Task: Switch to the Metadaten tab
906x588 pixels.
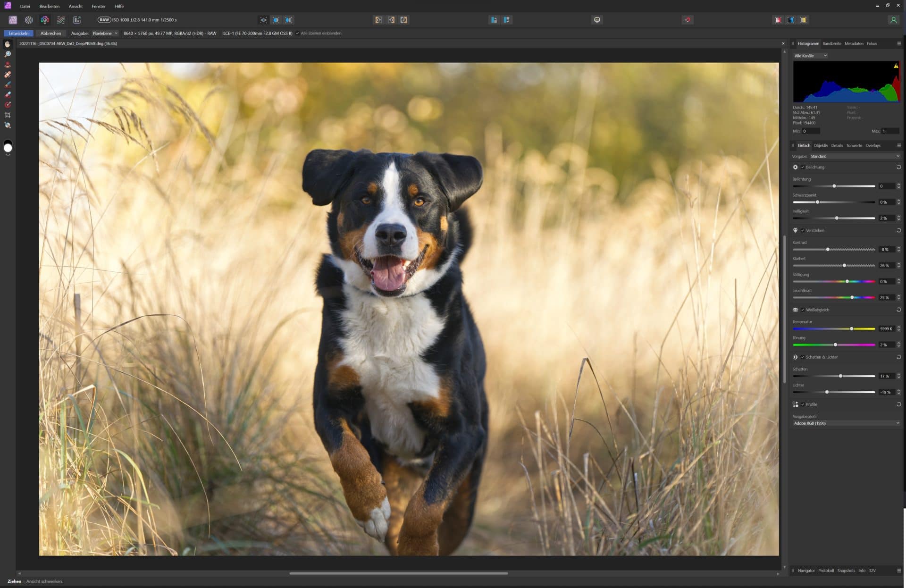Action: 854,43
